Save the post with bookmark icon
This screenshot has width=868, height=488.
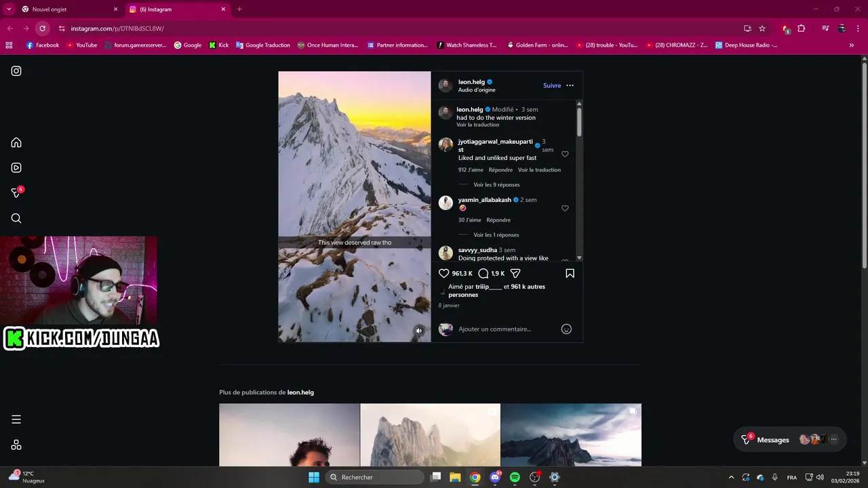[x=570, y=273]
